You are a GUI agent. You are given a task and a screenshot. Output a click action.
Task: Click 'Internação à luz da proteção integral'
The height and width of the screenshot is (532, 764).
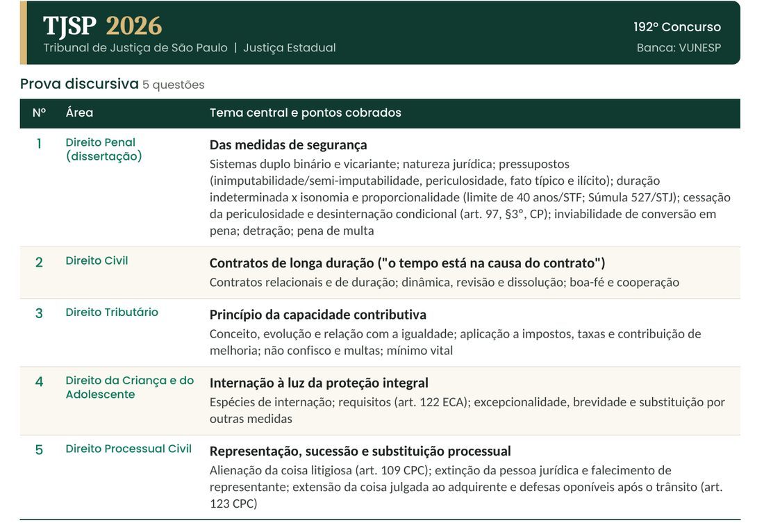tap(319, 383)
